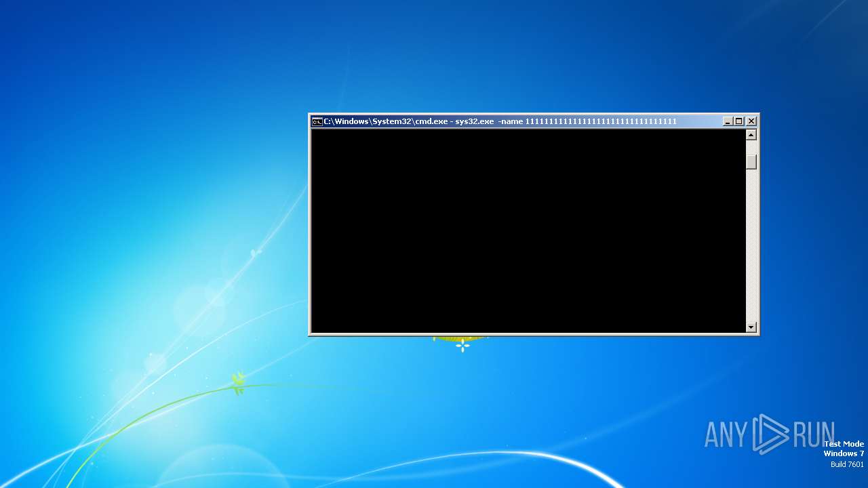The image size is (868, 488).
Task: Maximize the cmd.exe console window
Action: point(738,121)
